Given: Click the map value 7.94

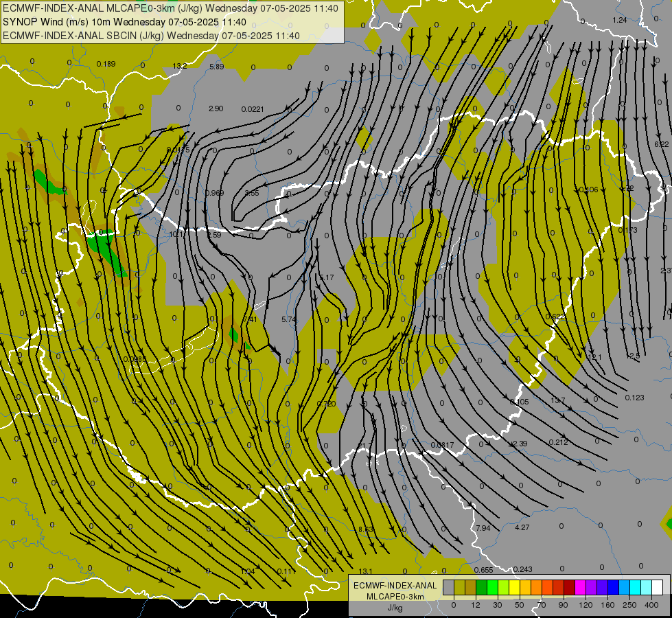Looking at the screenshot, I should (483, 528).
